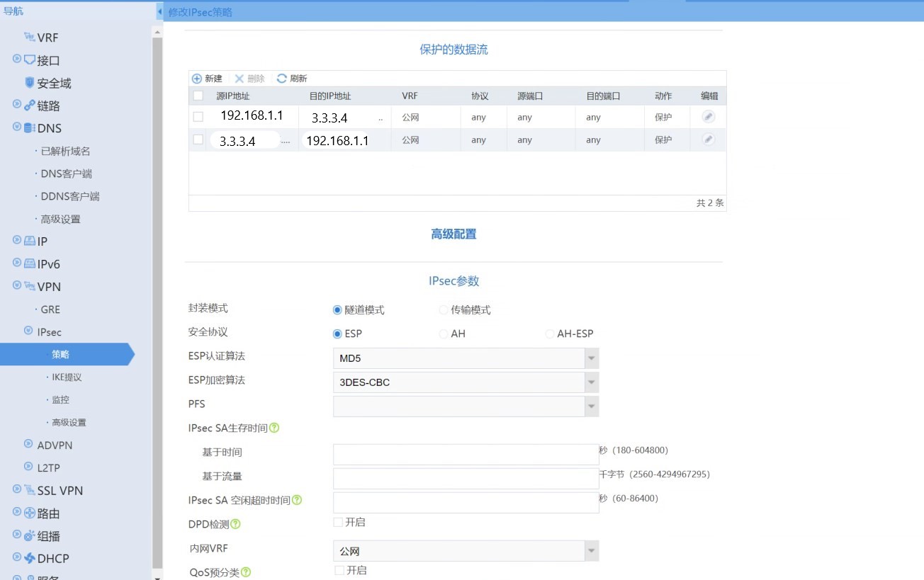Click the VRF icon in navigation
924x580 pixels.
(x=30, y=37)
